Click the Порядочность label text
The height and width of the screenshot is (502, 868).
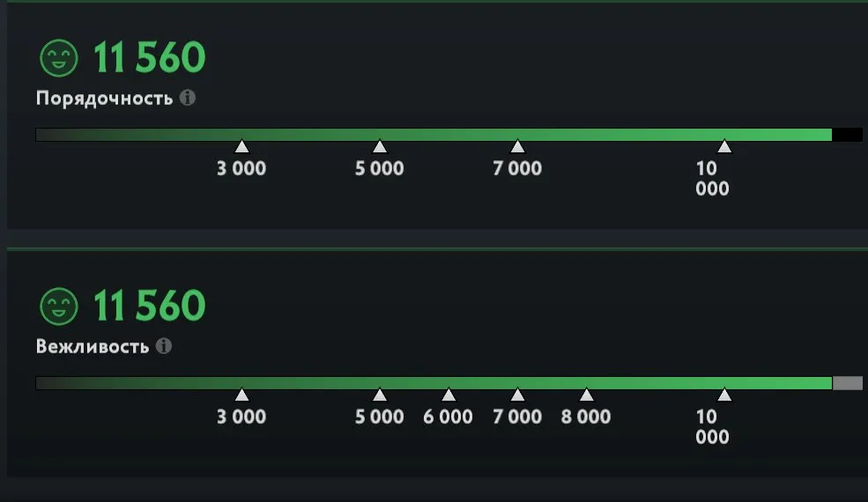pyautogui.click(x=105, y=99)
